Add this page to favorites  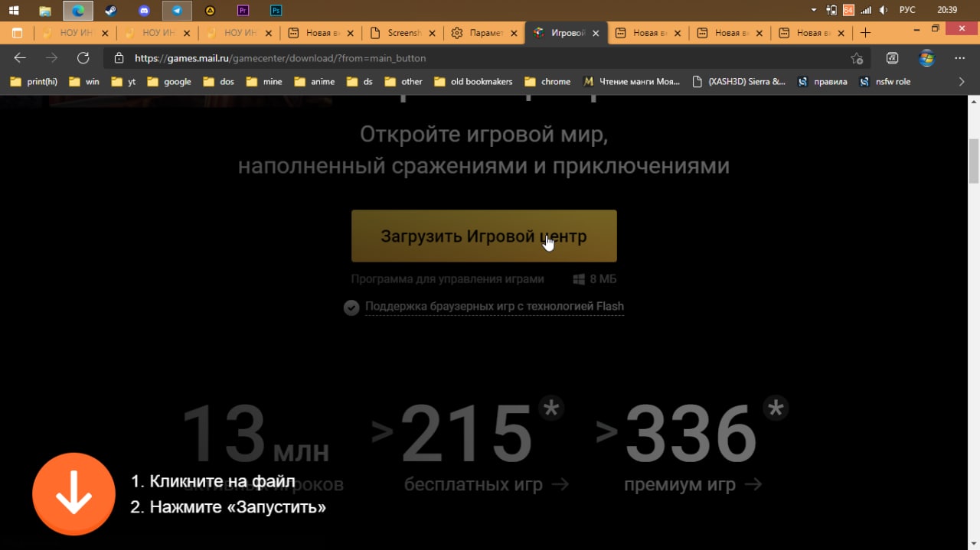click(x=857, y=58)
